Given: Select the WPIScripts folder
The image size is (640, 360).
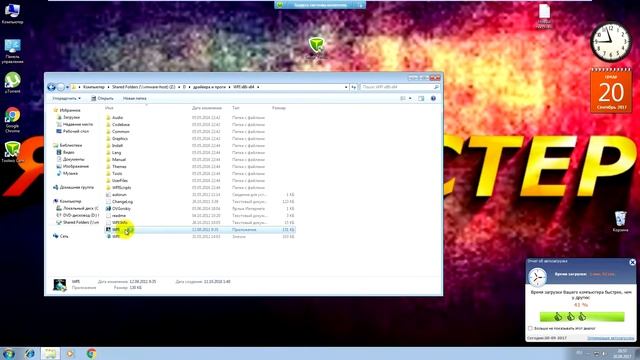Looking at the screenshot, I should (122, 187).
